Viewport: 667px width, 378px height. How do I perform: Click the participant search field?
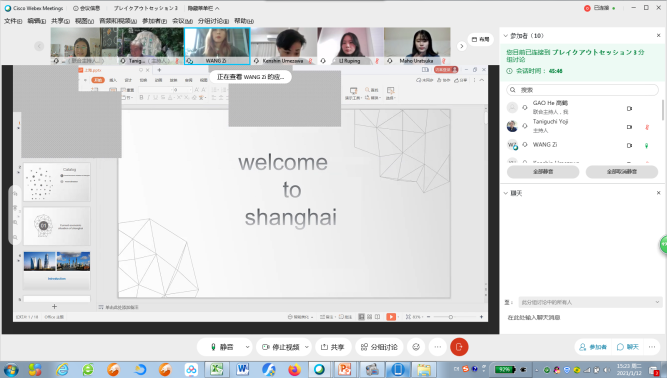coord(582,90)
